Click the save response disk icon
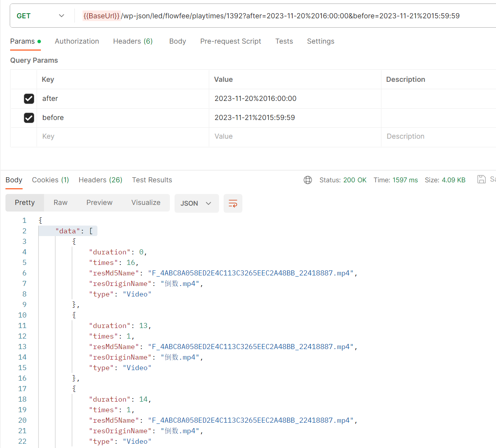The width and height of the screenshot is (496, 448). (482, 179)
